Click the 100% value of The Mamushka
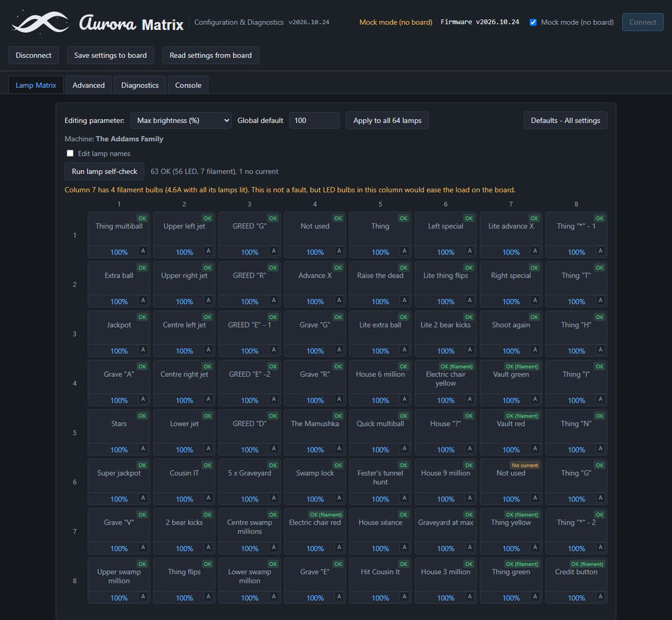The width and height of the screenshot is (672, 620). coord(315,450)
